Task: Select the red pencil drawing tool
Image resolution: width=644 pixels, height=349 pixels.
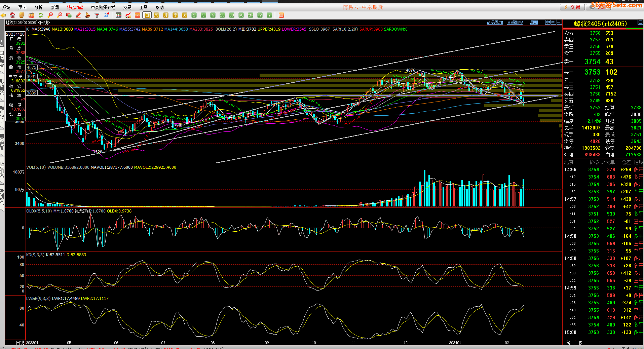Action: pos(78,15)
